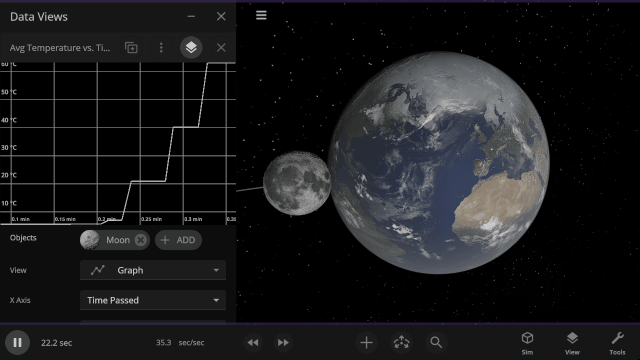Select the launch/move objects tool icon

pyautogui.click(x=402, y=342)
